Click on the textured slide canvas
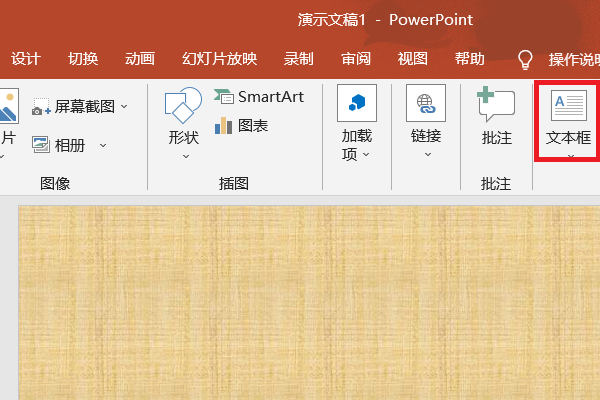600x400 pixels. point(300,300)
